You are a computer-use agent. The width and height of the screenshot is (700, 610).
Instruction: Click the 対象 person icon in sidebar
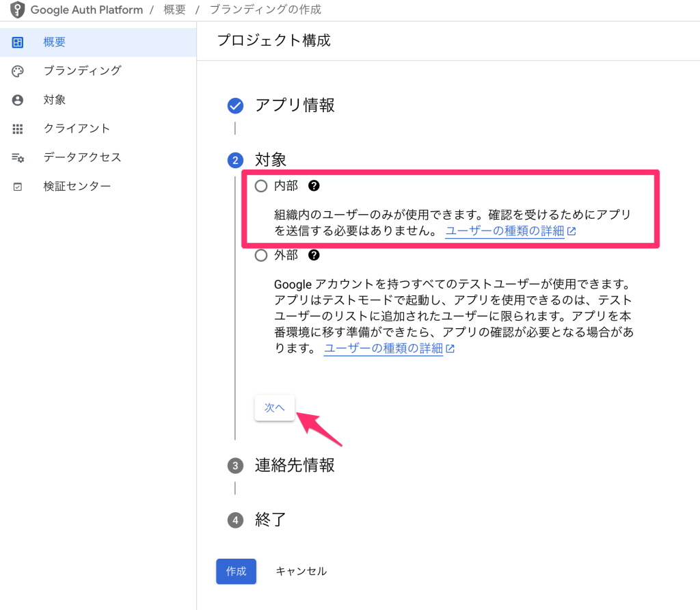click(x=17, y=100)
